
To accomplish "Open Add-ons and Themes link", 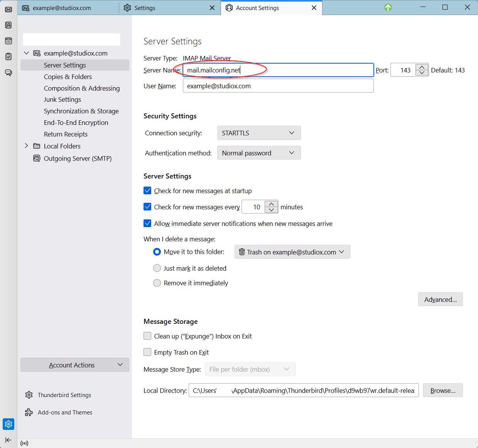I will click(65, 412).
